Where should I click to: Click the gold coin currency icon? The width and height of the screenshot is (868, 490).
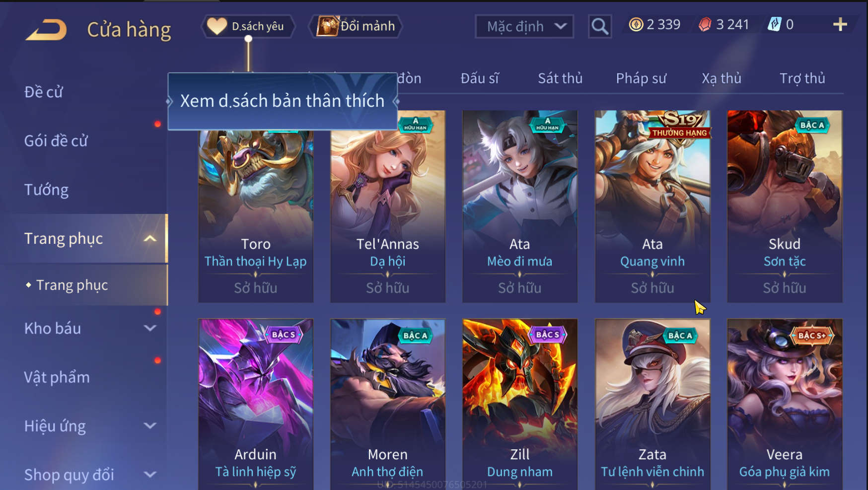636,24
